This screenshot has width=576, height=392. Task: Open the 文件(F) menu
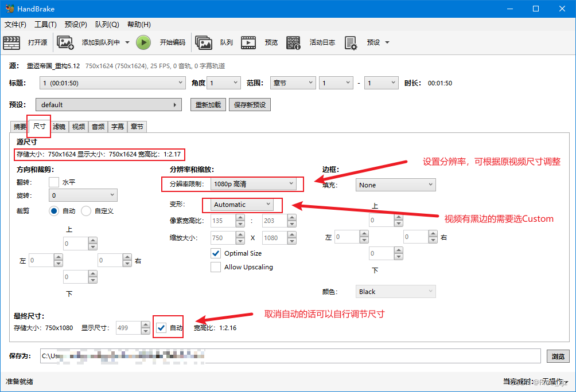pos(15,25)
